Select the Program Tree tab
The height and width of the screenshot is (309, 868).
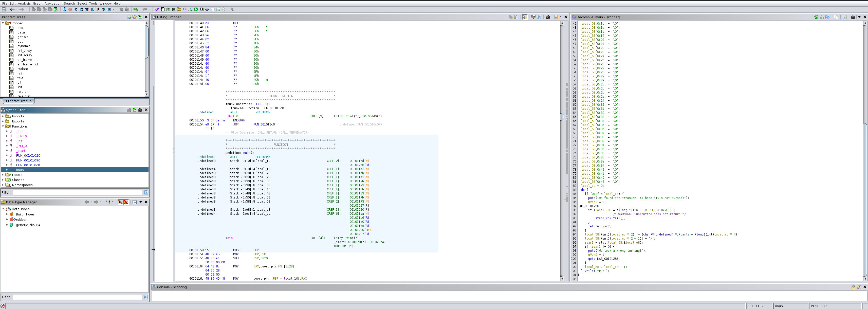point(16,101)
